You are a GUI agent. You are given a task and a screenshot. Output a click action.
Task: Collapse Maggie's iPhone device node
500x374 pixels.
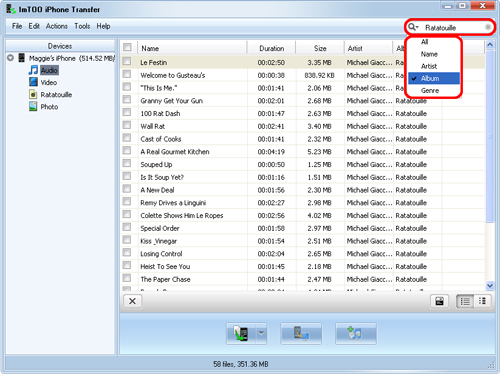tap(11, 58)
